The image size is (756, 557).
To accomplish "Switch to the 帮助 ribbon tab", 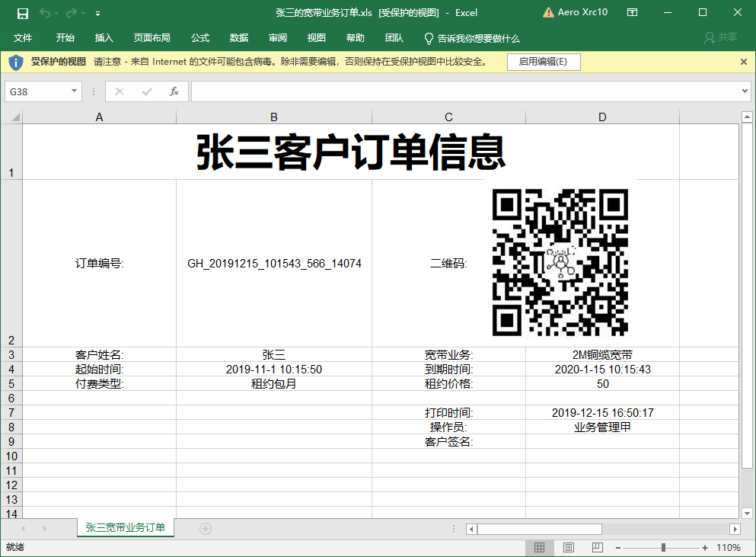I will pyautogui.click(x=356, y=38).
